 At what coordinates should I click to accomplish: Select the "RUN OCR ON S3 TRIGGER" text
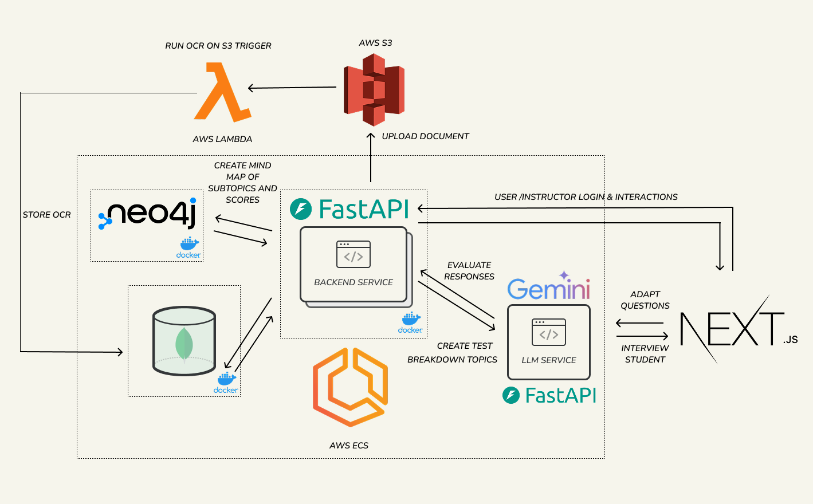coord(218,46)
